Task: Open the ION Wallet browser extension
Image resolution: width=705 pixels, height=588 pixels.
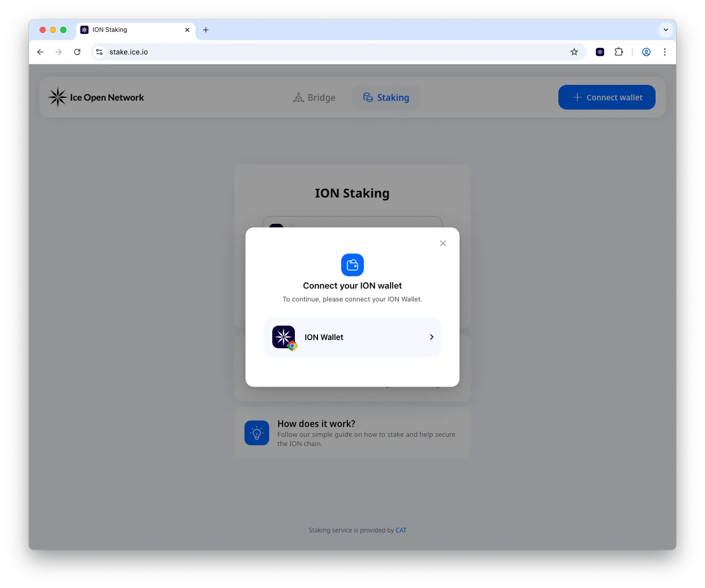Action: pos(600,52)
